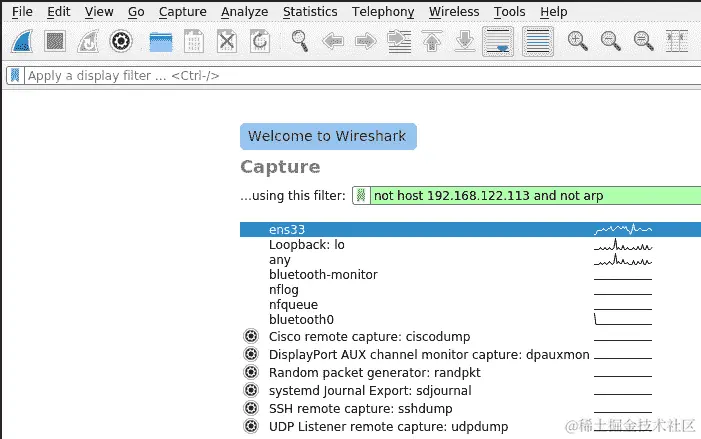
Task: Open dpauxmon settings gear icon
Action: [x=251, y=354]
